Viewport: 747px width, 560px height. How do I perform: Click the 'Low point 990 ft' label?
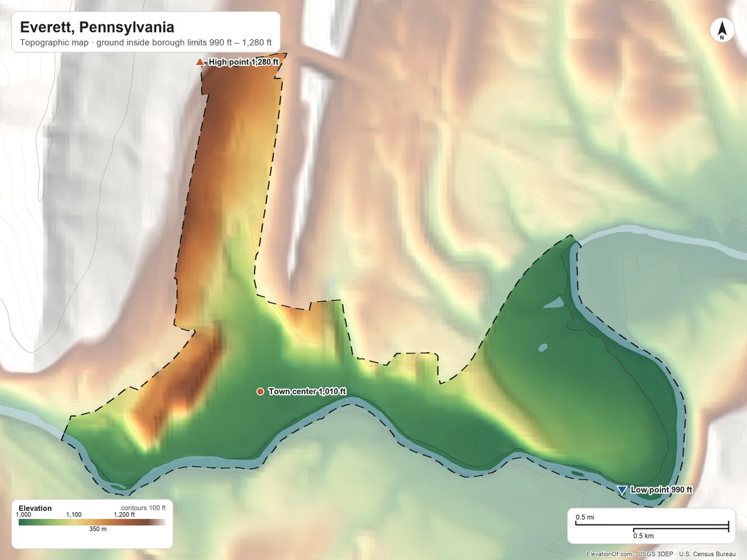[661, 490]
